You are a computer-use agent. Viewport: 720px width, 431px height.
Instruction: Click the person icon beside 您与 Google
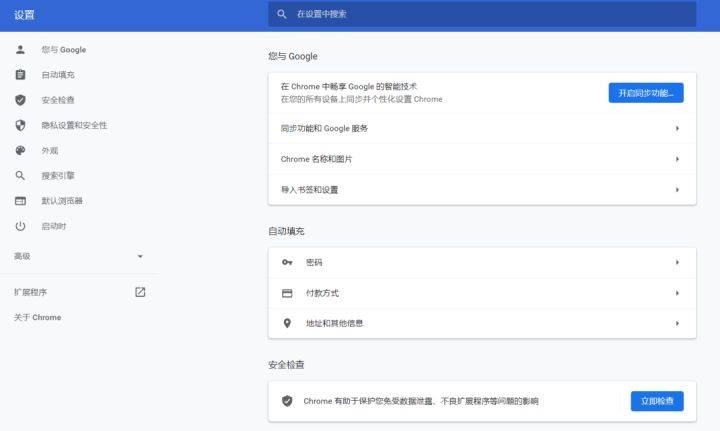(x=20, y=50)
